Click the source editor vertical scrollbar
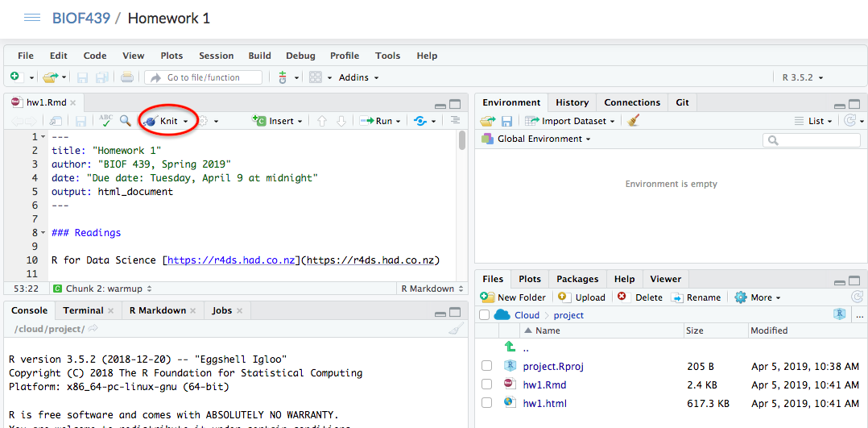The width and height of the screenshot is (868, 428). tap(461, 140)
